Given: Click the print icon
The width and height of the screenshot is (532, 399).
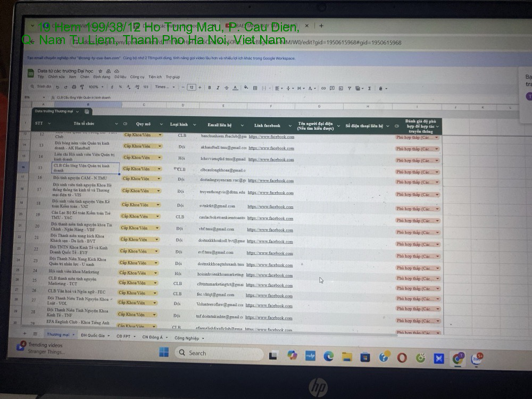Looking at the screenshot, I should (x=73, y=87).
